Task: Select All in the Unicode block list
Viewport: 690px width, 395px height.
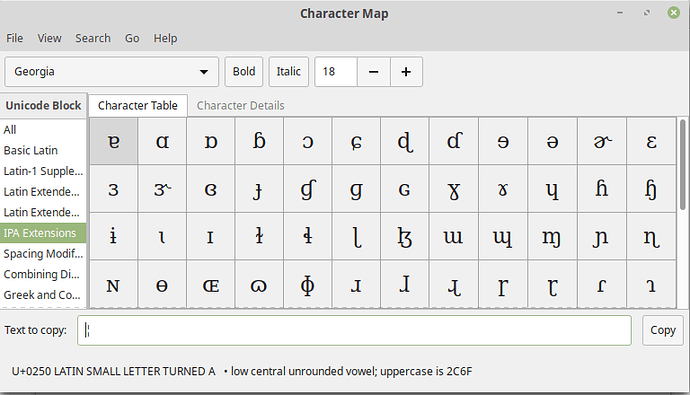Action: (x=43, y=130)
